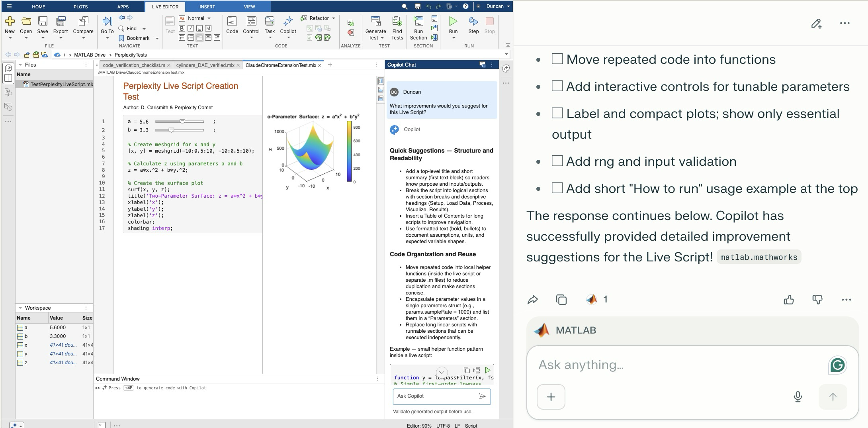The height and width of the screenshot is (428, 868).
Task: Switch to the PLOTS ribbon tab
Action: 81,7
